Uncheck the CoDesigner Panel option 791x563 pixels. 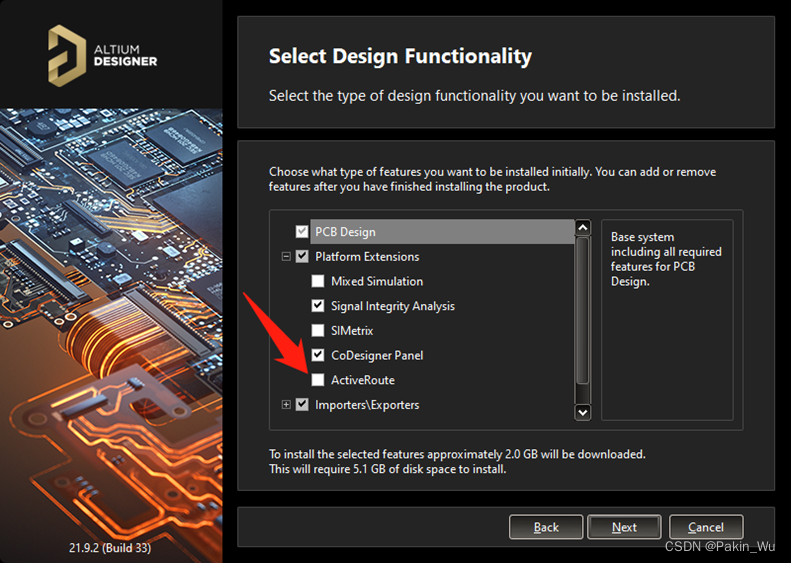pos(318,355)
